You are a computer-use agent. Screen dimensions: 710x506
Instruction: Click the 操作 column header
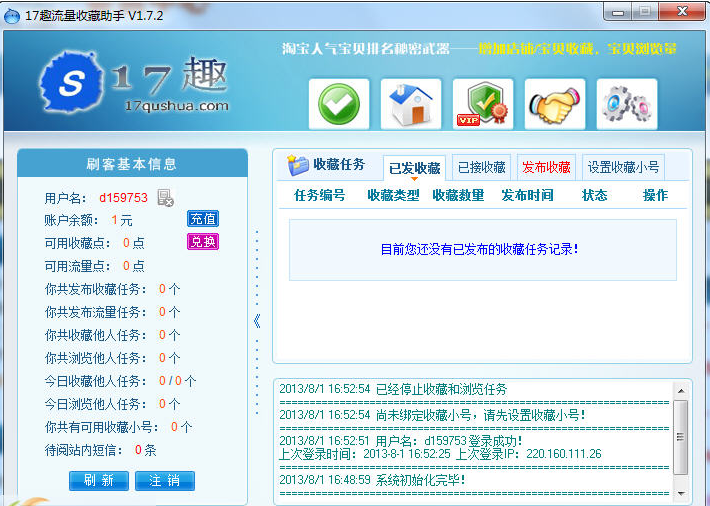tap(655, 195)
